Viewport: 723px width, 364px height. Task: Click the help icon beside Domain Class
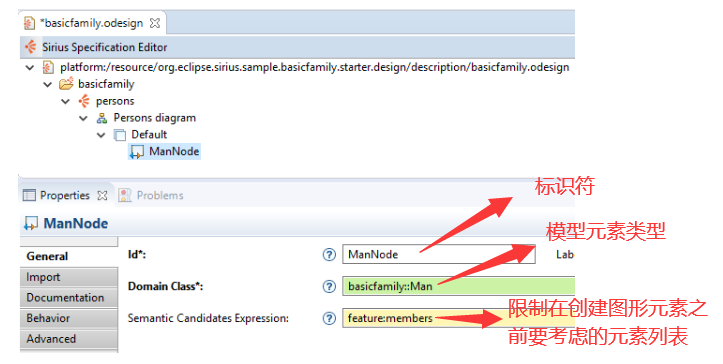[329, 286]
